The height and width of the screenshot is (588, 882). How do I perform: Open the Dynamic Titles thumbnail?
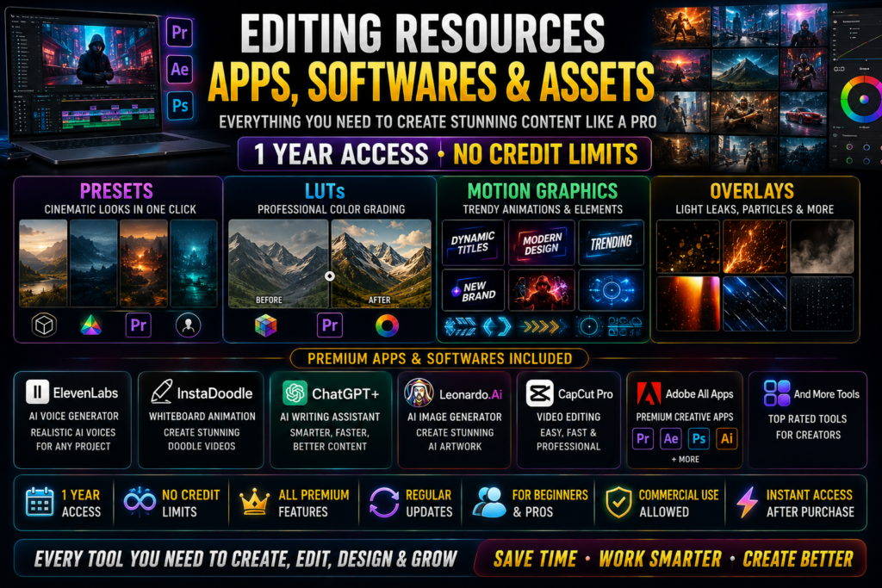[x=474, y=243]
